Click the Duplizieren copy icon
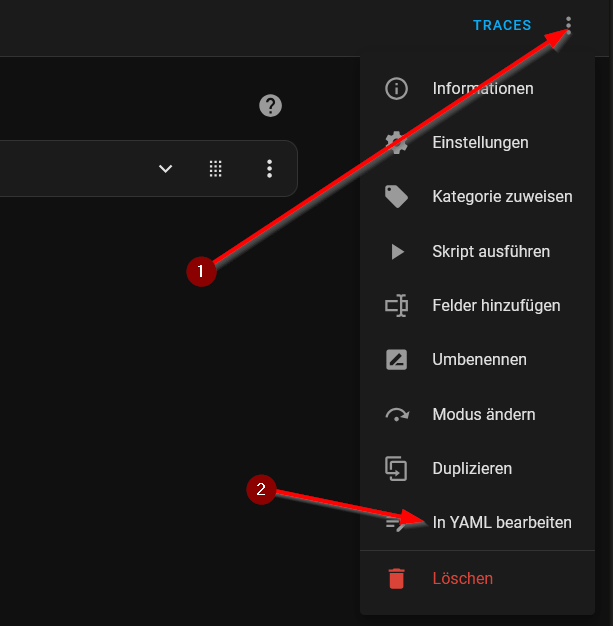Screen dimensions: 613x626 pos(396,469)
